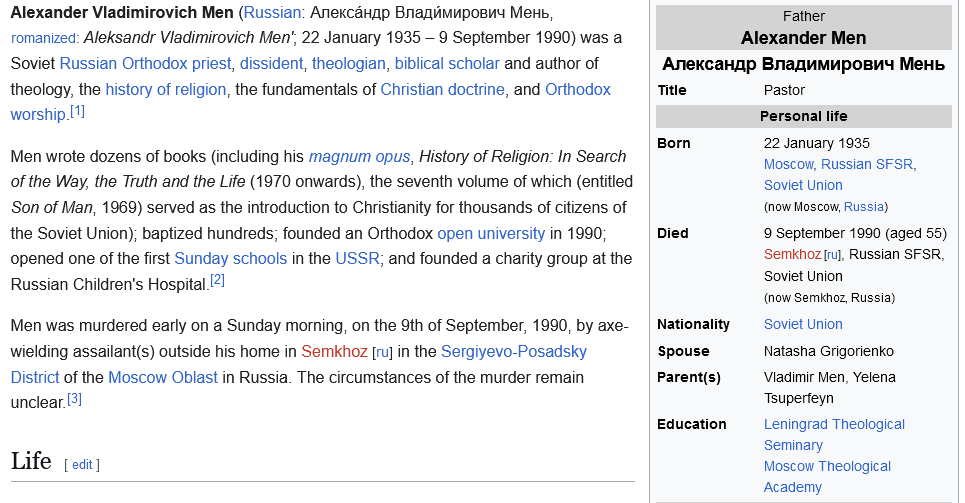Screen dimensions: 965x503
Task: Open the Orthodox worship link
Action: click(x=578, y=89)
